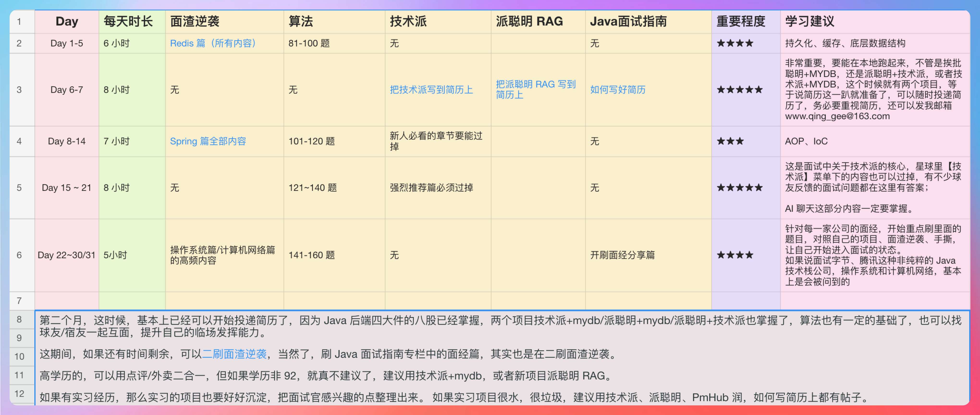980x415 pixels.
Task: Open the 二刷面渣逆袭 link in the notes
Action: coord(234,354)
